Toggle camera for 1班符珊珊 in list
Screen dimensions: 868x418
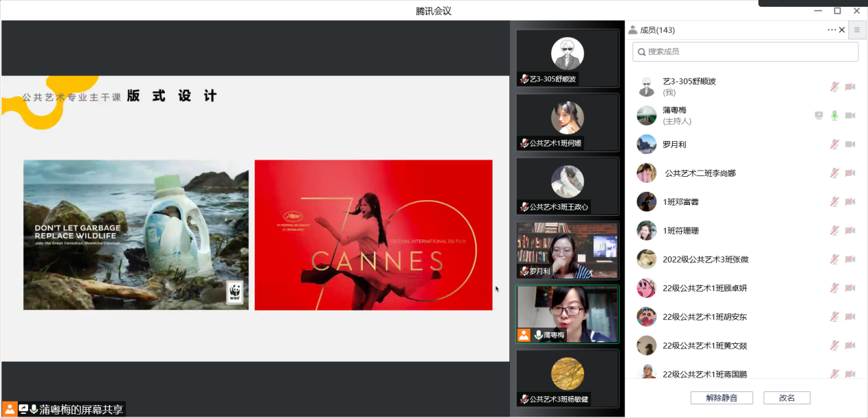tap(850, 230)
